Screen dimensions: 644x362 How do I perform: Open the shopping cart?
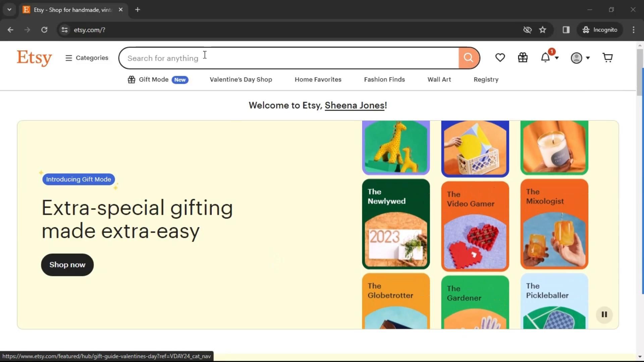(607, 58)
